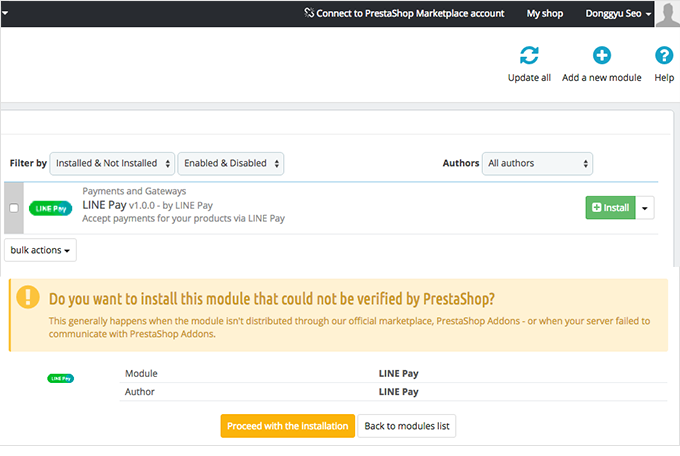Screen dimensions: 680x456
Task: Tick the LINE Pay module checkbox
Action: click(x=14, y=208)
